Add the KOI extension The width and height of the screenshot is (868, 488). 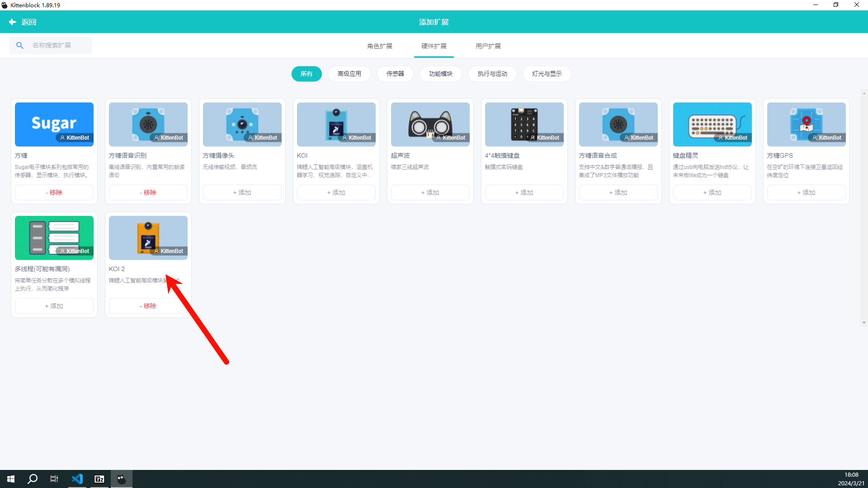pos(336,192)
